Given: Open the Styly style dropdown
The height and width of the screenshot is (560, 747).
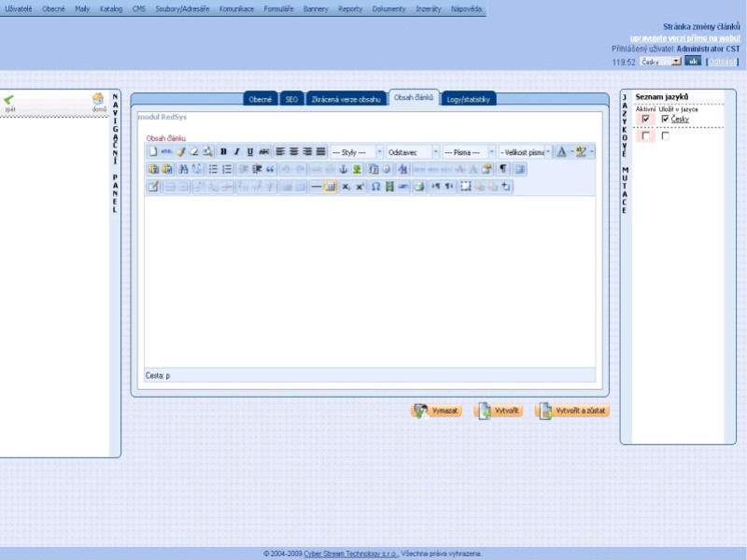Looking at the screenshot, I should coord(356,151).
